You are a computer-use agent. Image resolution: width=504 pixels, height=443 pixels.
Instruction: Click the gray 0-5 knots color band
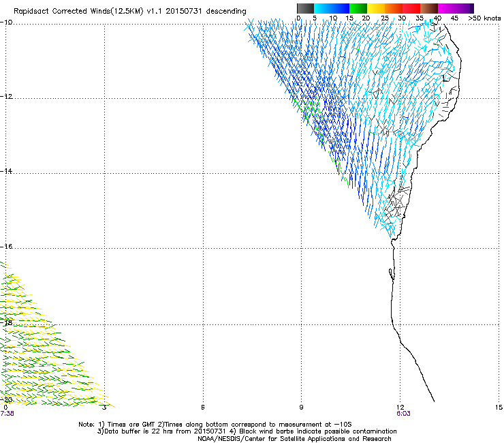tap(305, 8)
